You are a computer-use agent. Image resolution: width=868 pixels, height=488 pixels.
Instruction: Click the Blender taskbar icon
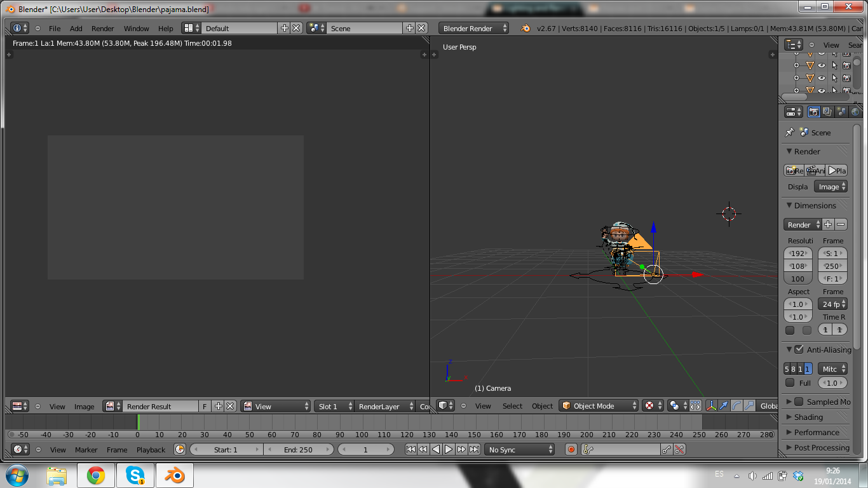click(175, 475)
